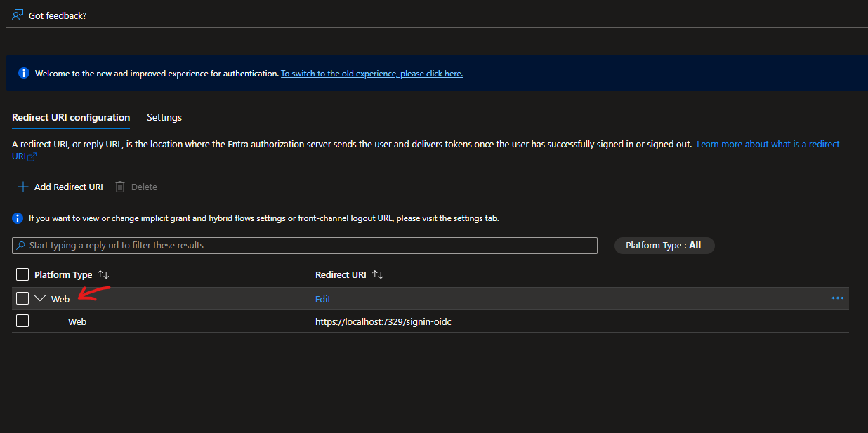The width and height of the screenshot is (868, 433).
Task: Check the checkbox for the localhost redirect URI
Action: pyautogui.click(x=22, y=321)
